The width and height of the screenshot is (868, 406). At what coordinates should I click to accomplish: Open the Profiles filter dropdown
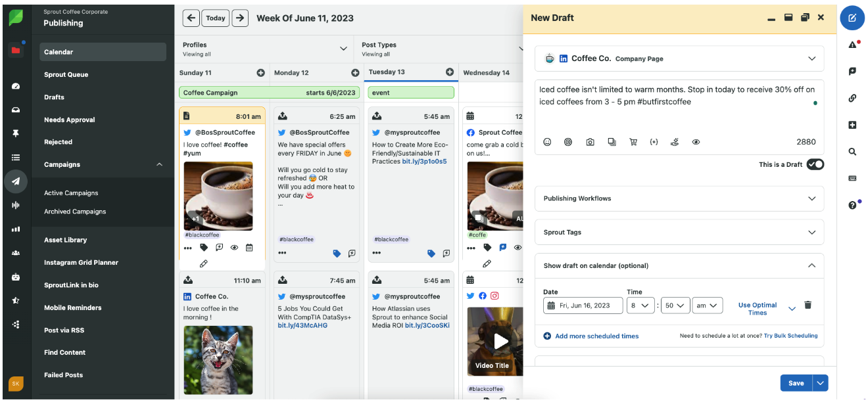coord(266,49)
